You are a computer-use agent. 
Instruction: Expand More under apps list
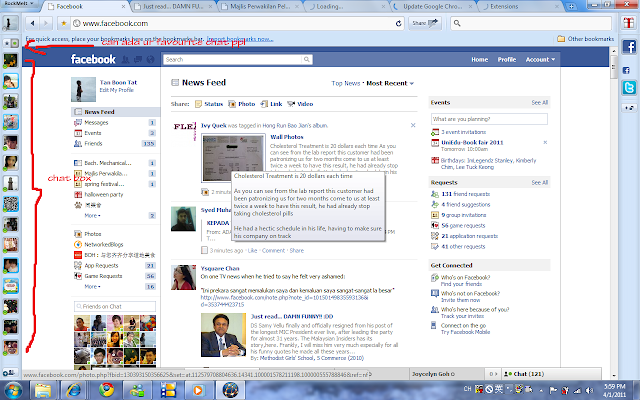coord(92,287)
